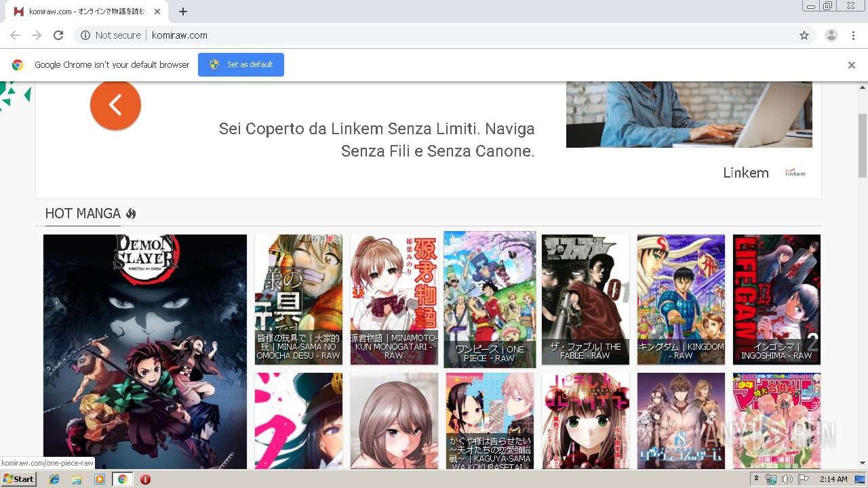This screenshot has height=488, width=868.
Task: Open the media player taskbar icon
Action: (x=100, y=479)
